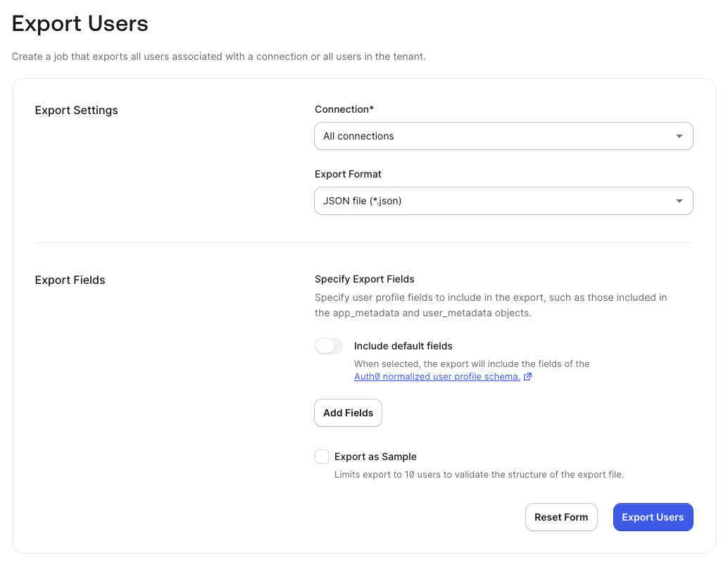Screen dimensions: 728x565
Task: Click the Connection* field label
Action: [x=344, y=109]
